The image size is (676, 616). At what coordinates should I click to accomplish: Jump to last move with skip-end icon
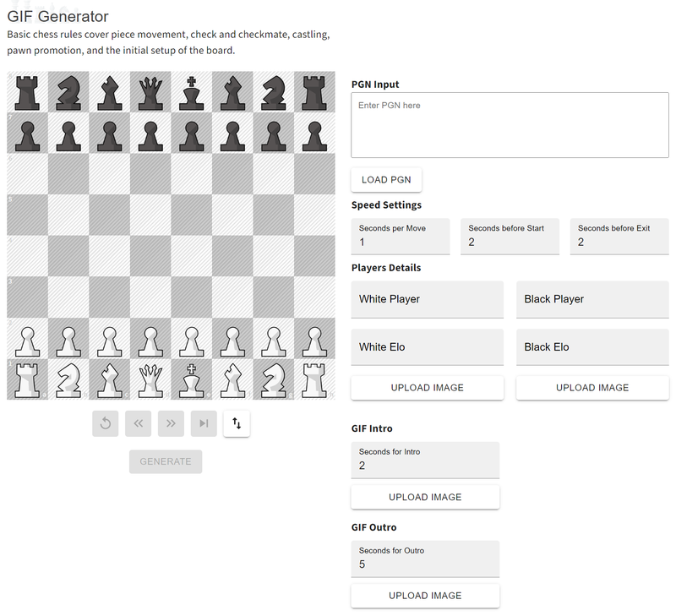coord(204,423)
